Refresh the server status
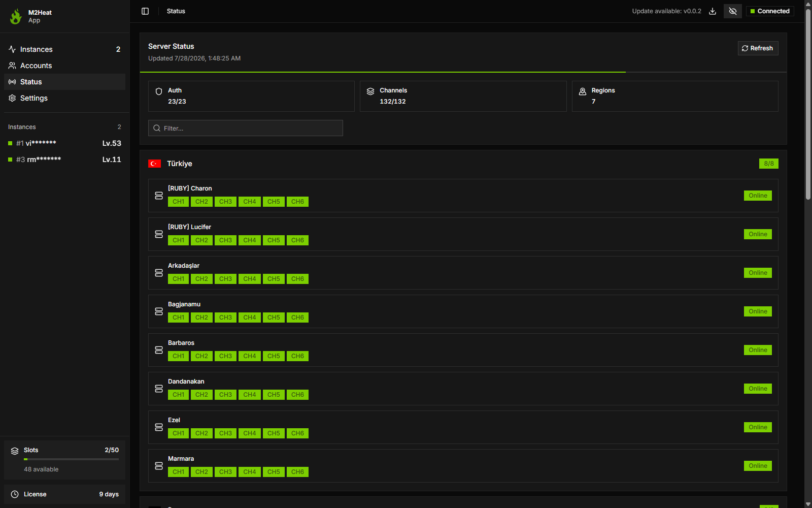Image resolution: width=812 pixels, height=508 pixels. coord(758,48)
